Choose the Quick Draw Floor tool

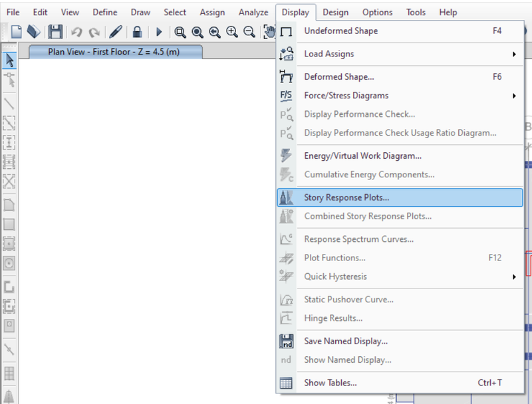9,244
